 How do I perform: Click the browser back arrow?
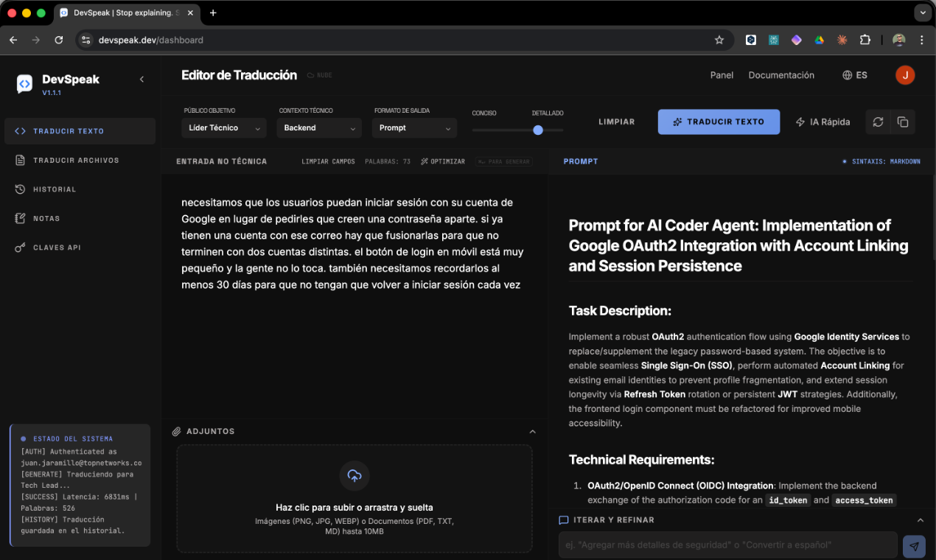[13, 40]
